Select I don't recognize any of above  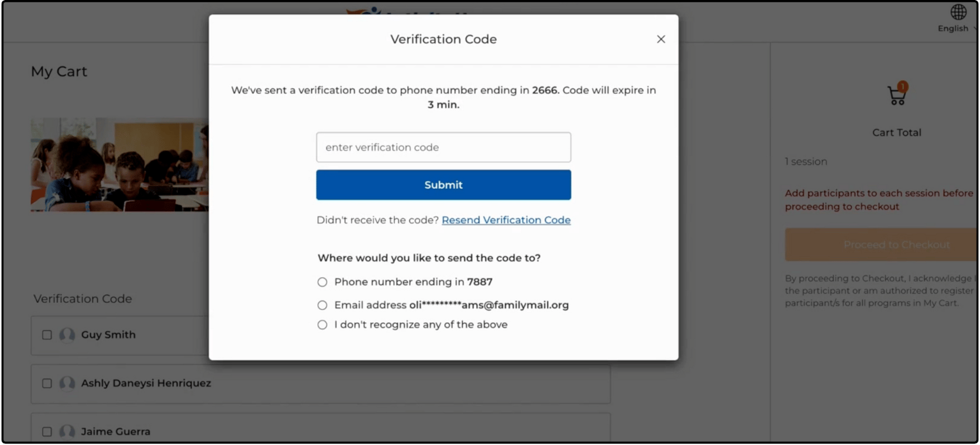pos(322,325)
